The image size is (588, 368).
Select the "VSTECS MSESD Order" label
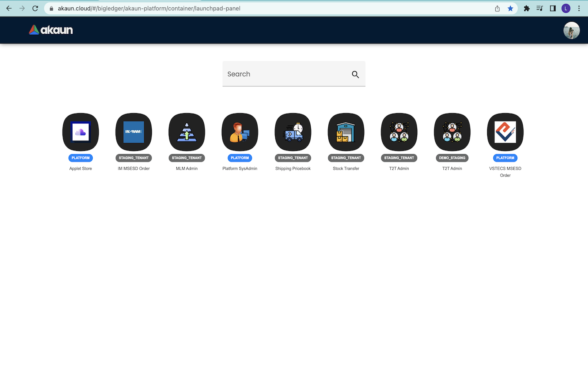click(x=505, y=172)
